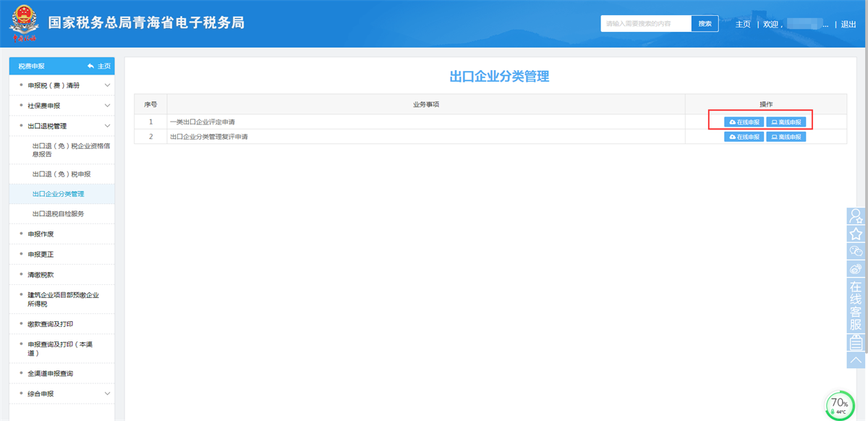Click the 退出 logout link

click(848, 24)
